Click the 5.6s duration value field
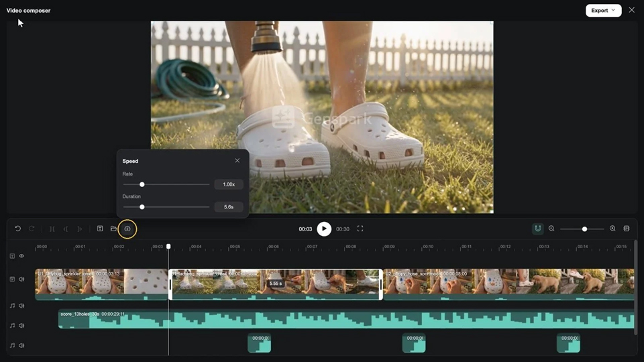Image resolution: width=644 pixels, height=362 pixels. tap(229, 207)
